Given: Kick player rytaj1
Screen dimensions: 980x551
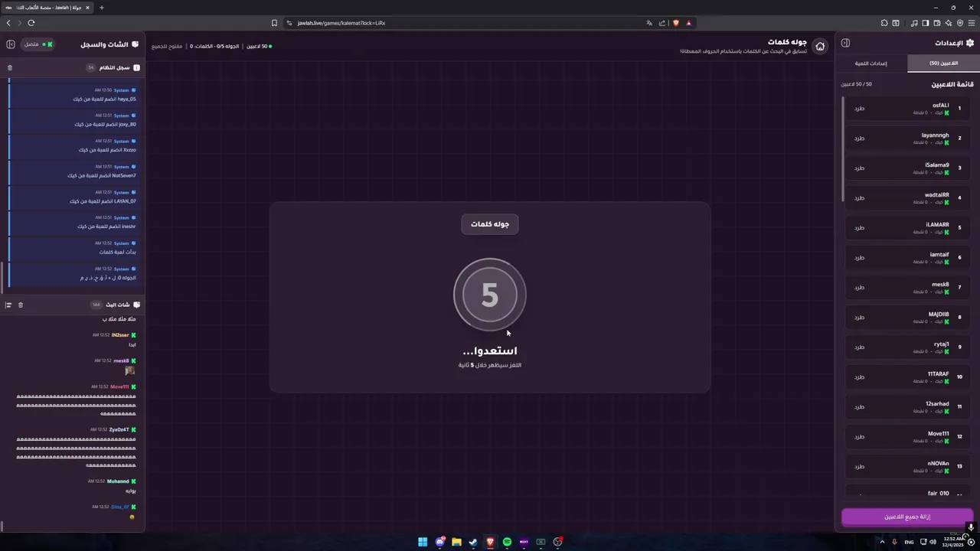Looking at the screenshot, I should [859, 347].
